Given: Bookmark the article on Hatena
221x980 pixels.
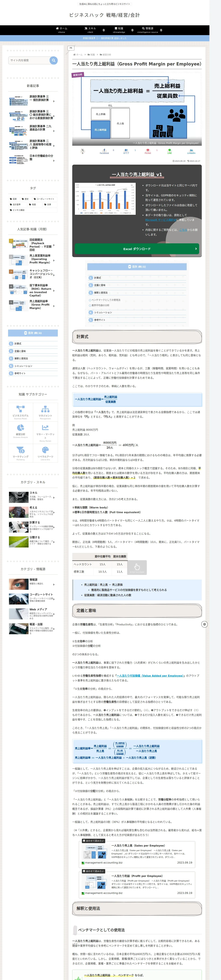Looking at the screenshot, I should (x=126, y=151).
